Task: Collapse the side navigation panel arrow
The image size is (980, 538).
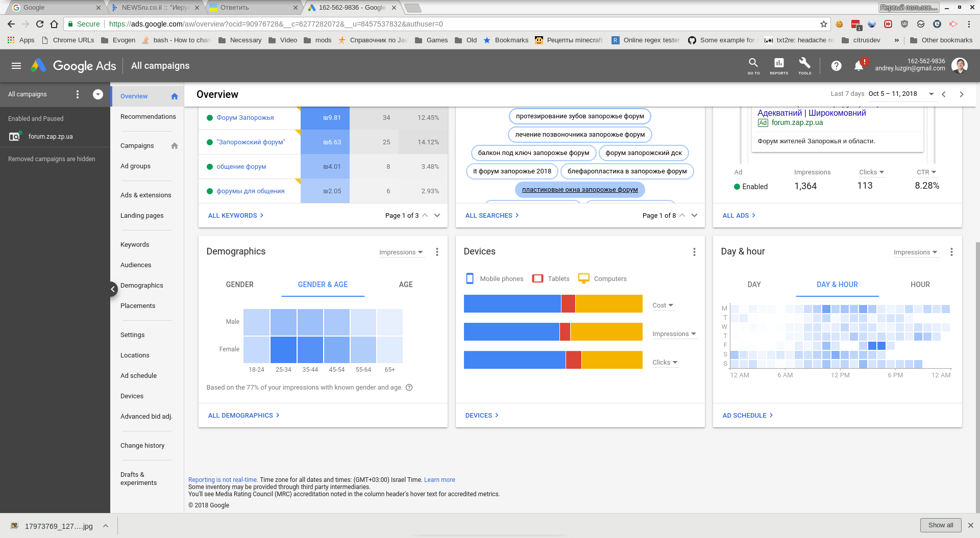Action: pyautogui.click(x=113, y=289)
